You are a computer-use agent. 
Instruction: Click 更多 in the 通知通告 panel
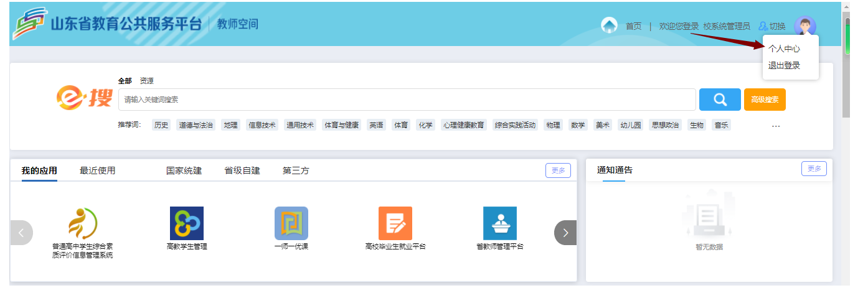point(814,169)
